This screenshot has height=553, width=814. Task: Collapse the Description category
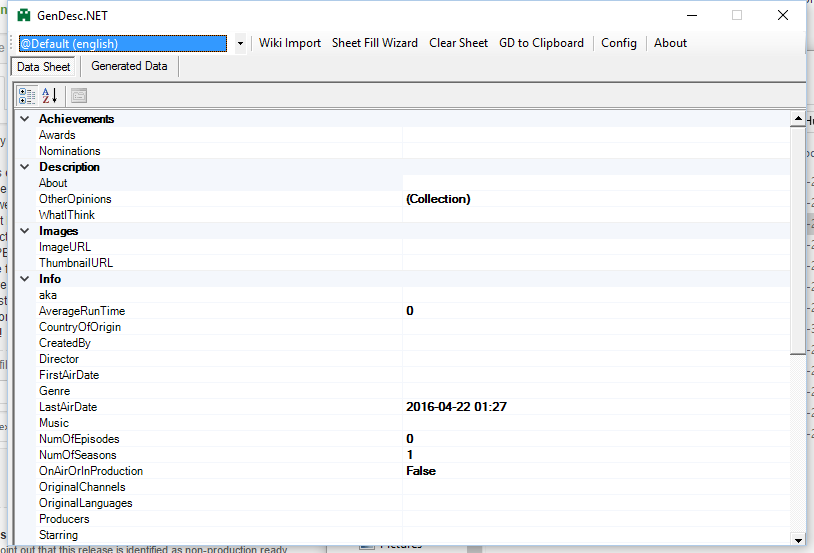point(24,167)
